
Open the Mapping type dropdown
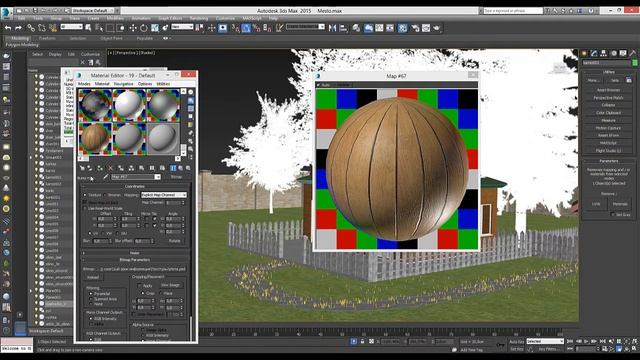(x=164, y=195)
